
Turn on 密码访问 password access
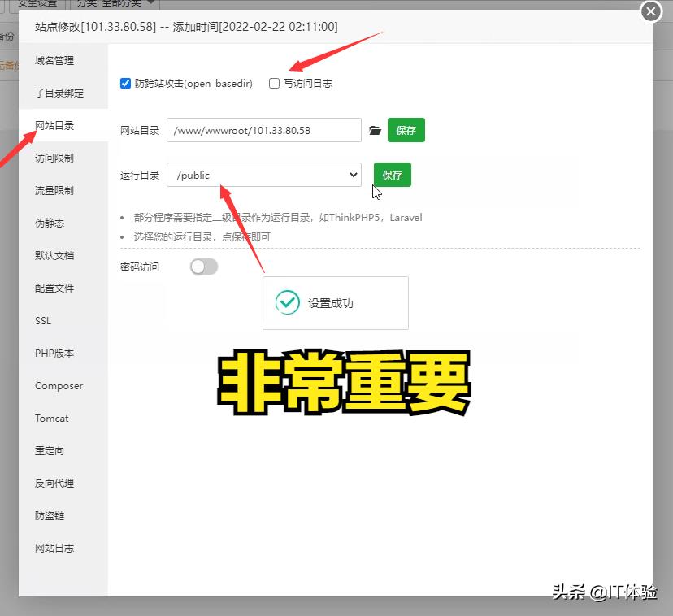[x=203, y=266]
